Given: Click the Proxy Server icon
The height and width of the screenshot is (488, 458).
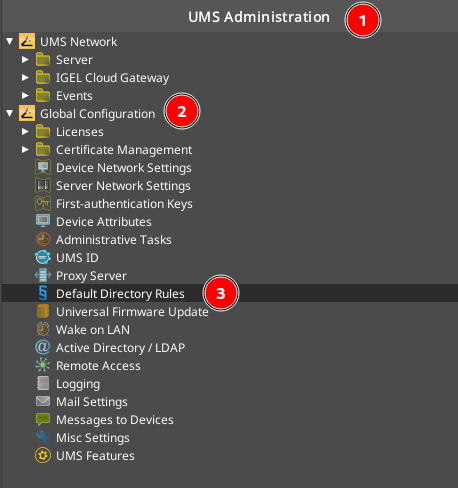Looking at the screenshot, I should click(43, 275).
